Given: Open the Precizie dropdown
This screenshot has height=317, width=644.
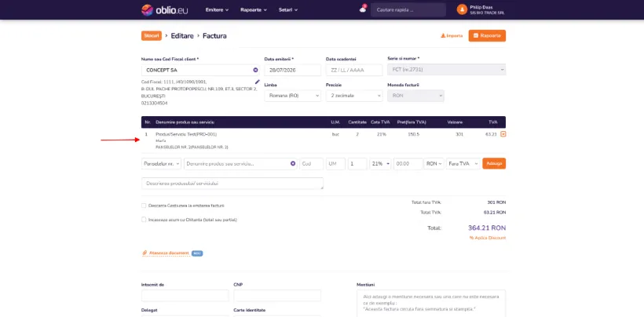Looking at the screenshot, I should click(354, 96).
